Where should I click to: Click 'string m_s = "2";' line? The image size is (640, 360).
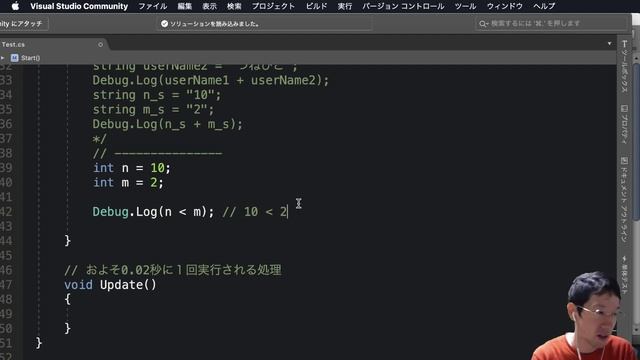153,110
